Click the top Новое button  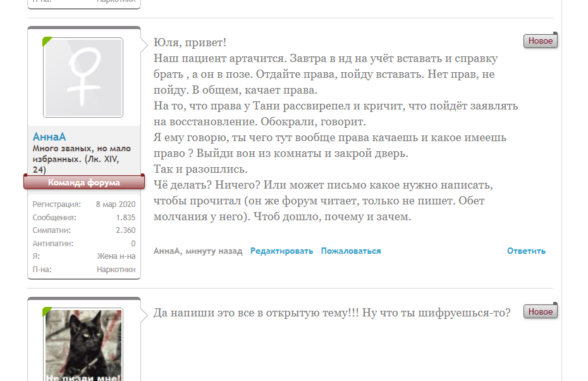click(539, 40)
